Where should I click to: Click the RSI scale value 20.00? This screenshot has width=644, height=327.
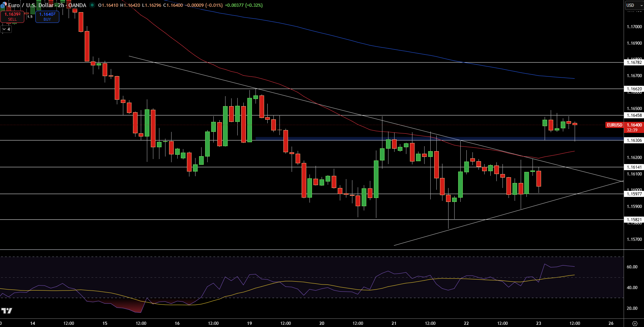tap(632, 308)
